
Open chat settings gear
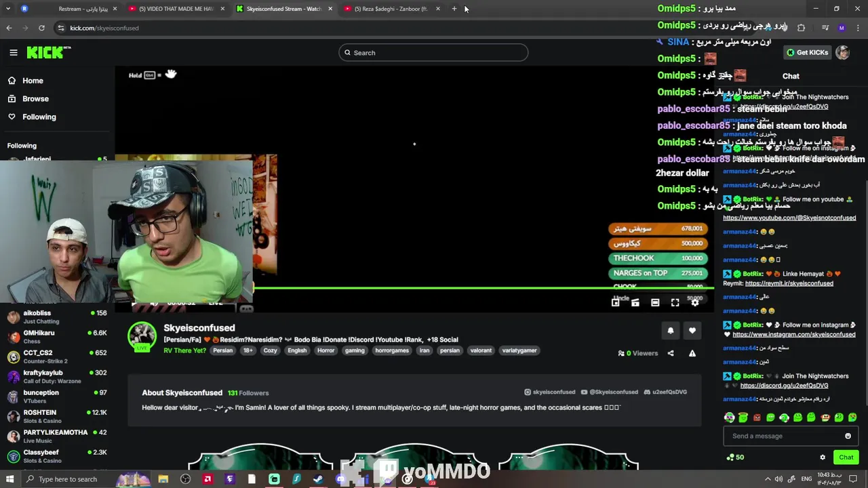[823, 457]
